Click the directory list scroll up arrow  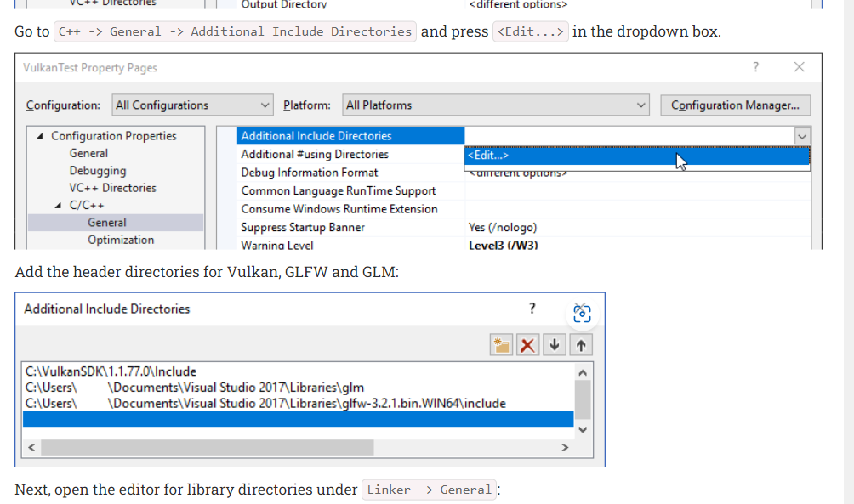[x=583, y=373]
